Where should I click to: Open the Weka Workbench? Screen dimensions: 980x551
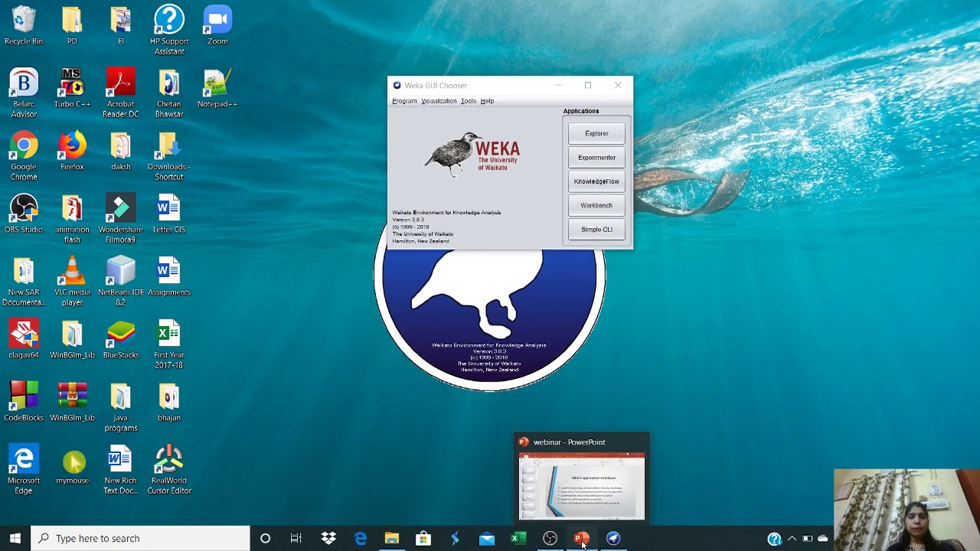point(596,205)
